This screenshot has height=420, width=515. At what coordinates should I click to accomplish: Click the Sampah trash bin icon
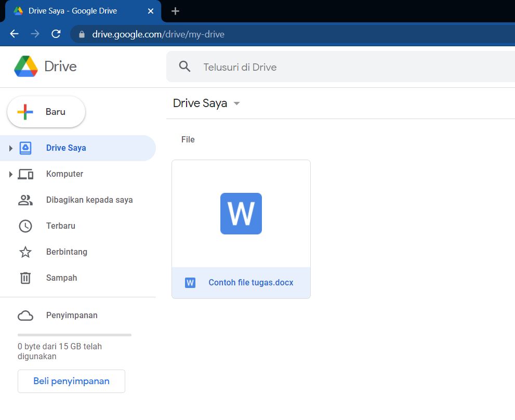(x=25, y=278)
